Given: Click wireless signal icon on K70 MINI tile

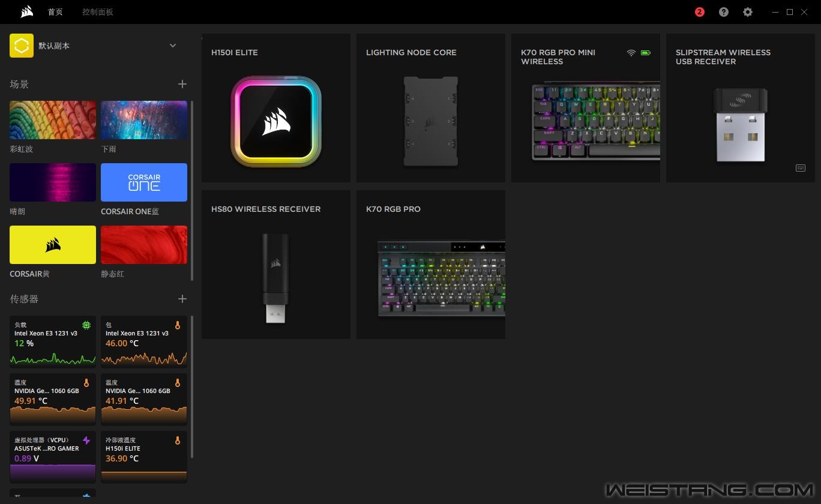Looking at the screenshot, I should coord(631,53).
